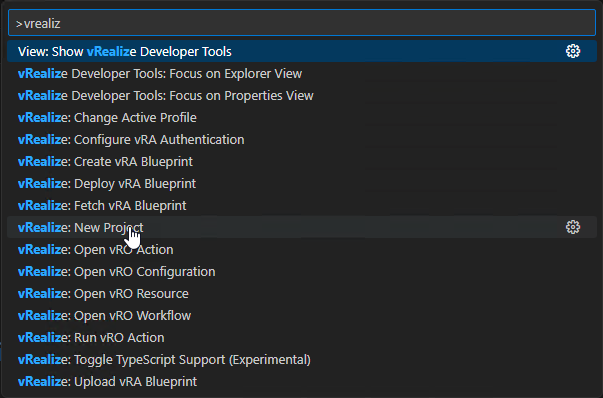
Task: Run vRealize: Upload vRA Blueprint
Action: [x=302, y=381]
